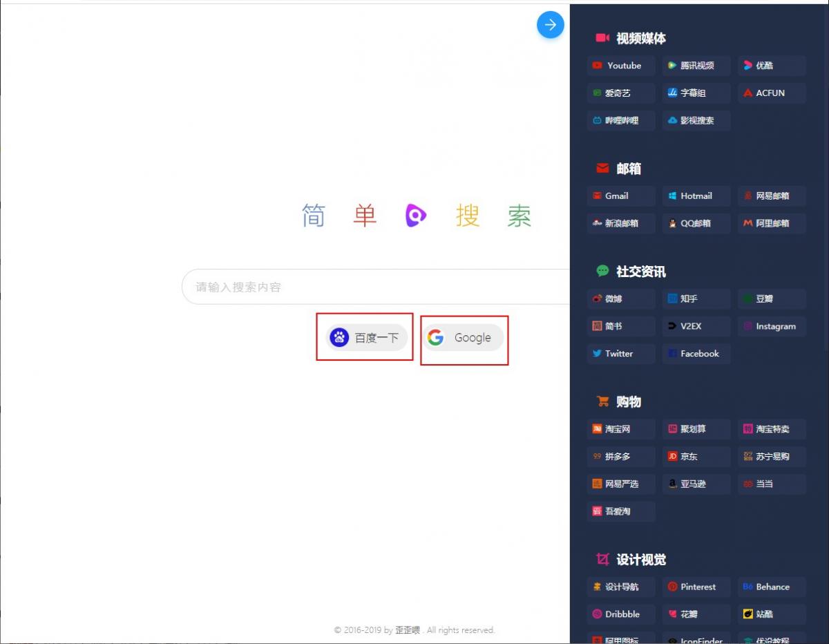Open the Behance link
This screenshot has width=829, height=644.
coord(772,587)
